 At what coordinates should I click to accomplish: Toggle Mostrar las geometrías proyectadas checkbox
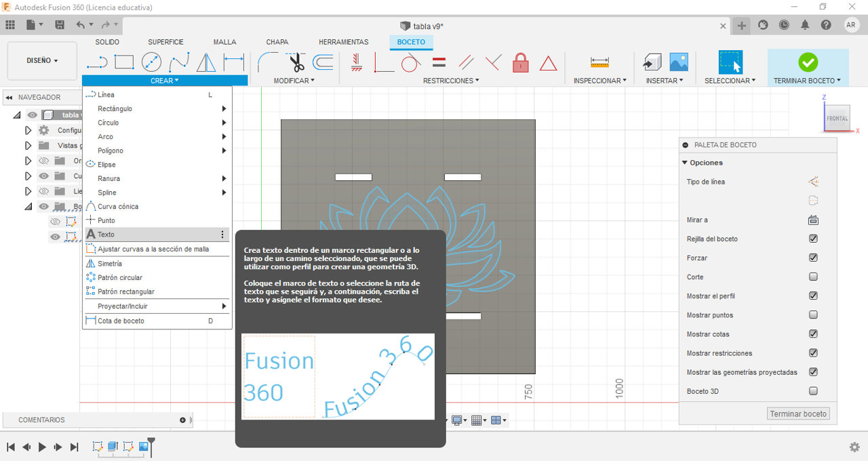coord(813,372)
